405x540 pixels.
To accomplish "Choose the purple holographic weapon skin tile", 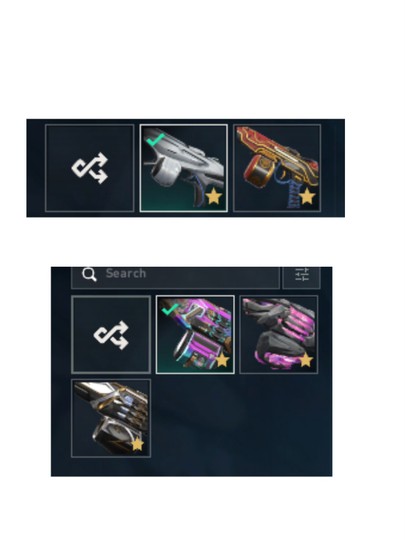I will point(195,334).
